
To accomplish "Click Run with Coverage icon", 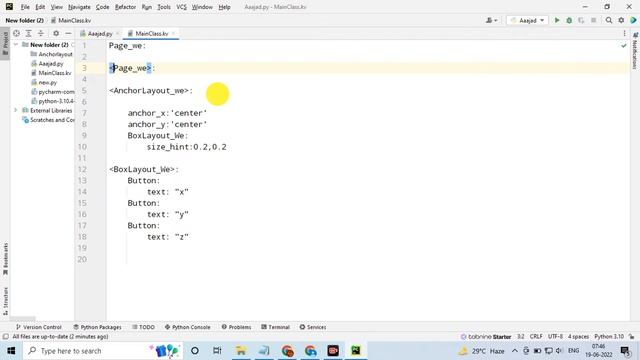I will [581, 20].
